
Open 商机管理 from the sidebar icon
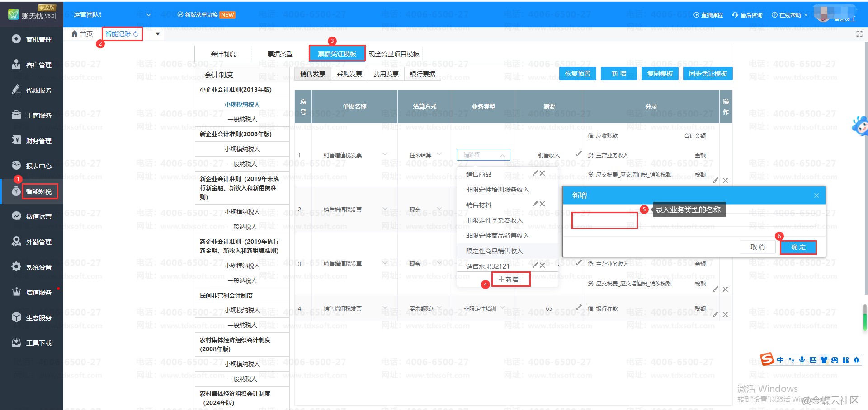tap(16, 39)
